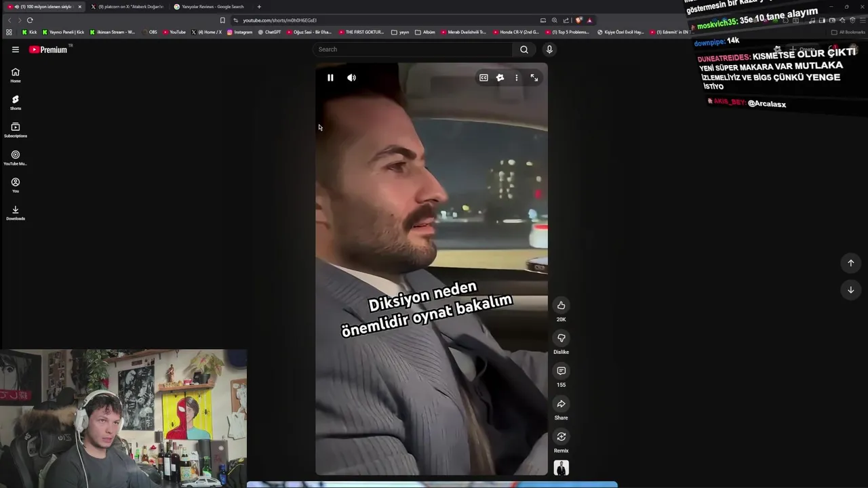Open the OBS bookmark
This screenshot has width=868, height=488.
(x=149, y=32)
